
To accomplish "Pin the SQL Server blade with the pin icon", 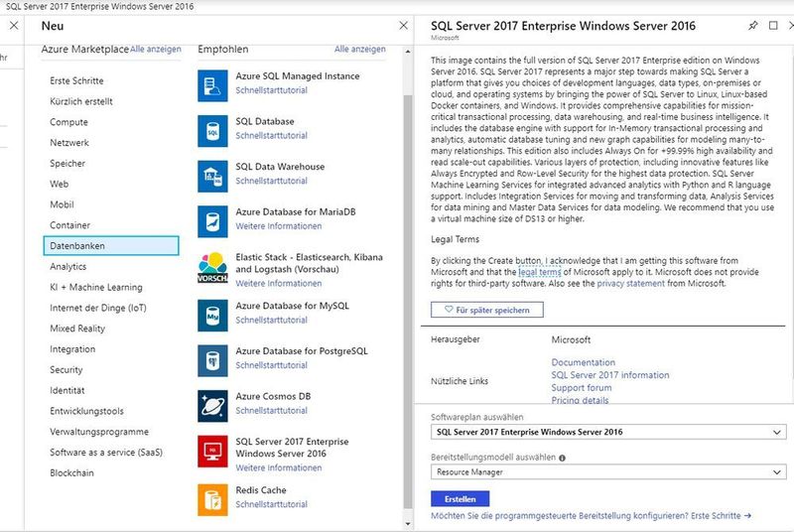I will click(753, 25).
